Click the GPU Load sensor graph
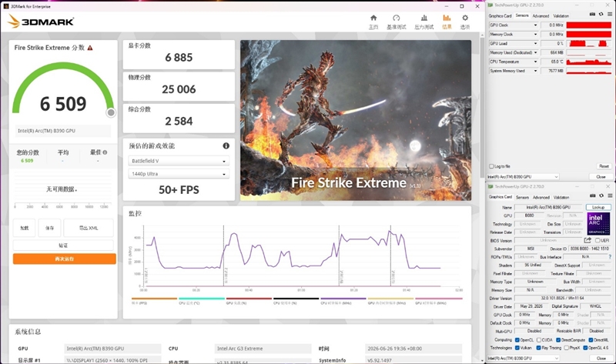The image size is (616, 364). coord(588,43)
